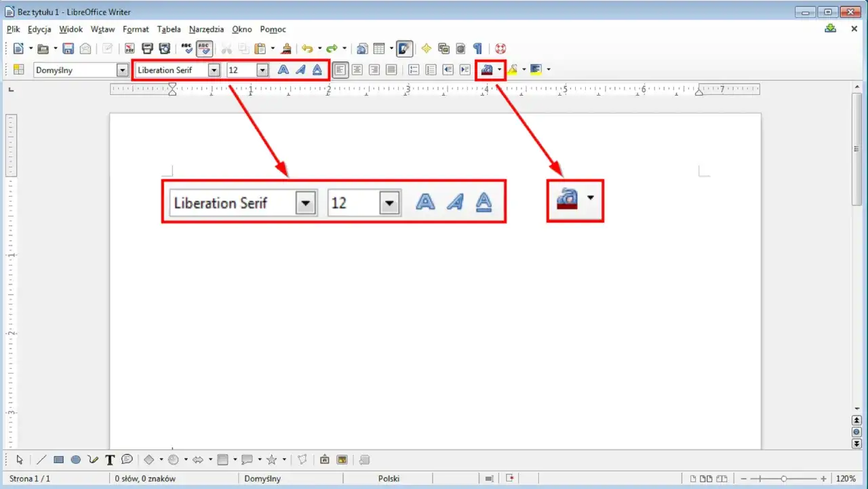Save the document with the floppy disk icon
The image size is (868, 489).
68,48
